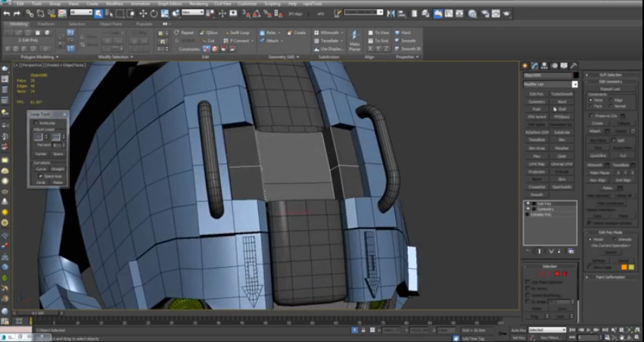Activate the Select and Link chain icon
This screenshot has height=342, width=644.
pos(30,14)
